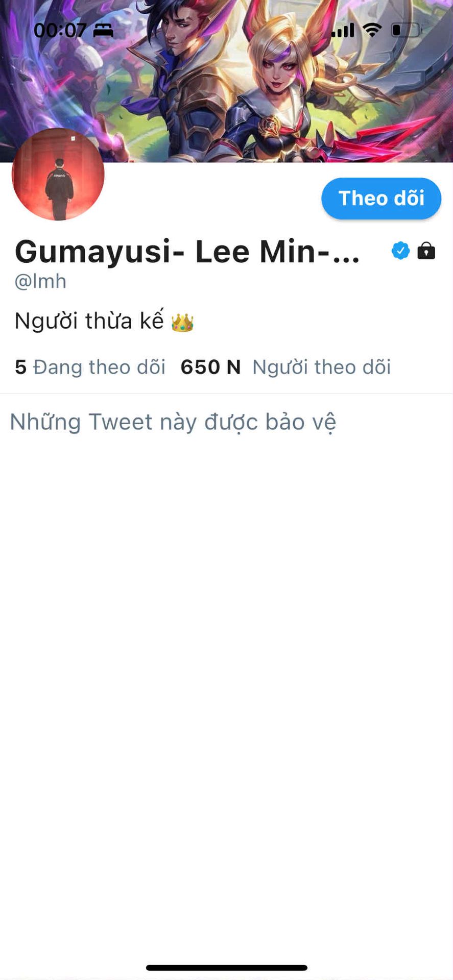Tap the blue Theo dõi follow button
The image size is (453, 980).
[381, 199]
